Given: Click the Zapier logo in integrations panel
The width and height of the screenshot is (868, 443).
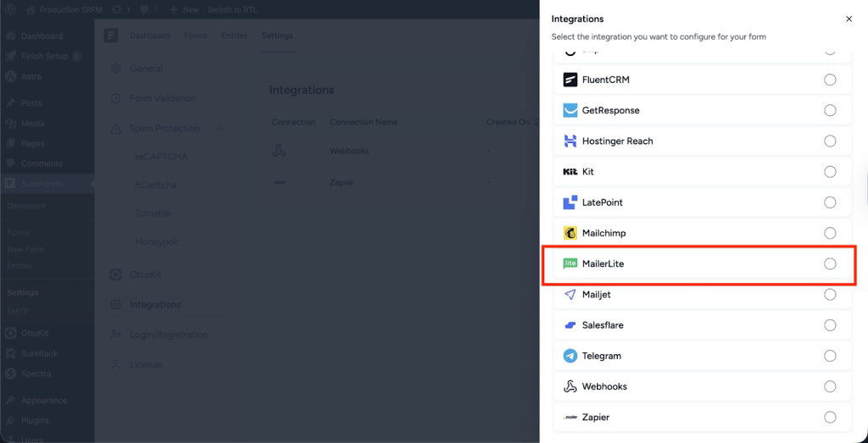Looking at the screenshot, I should pos(570,418).
